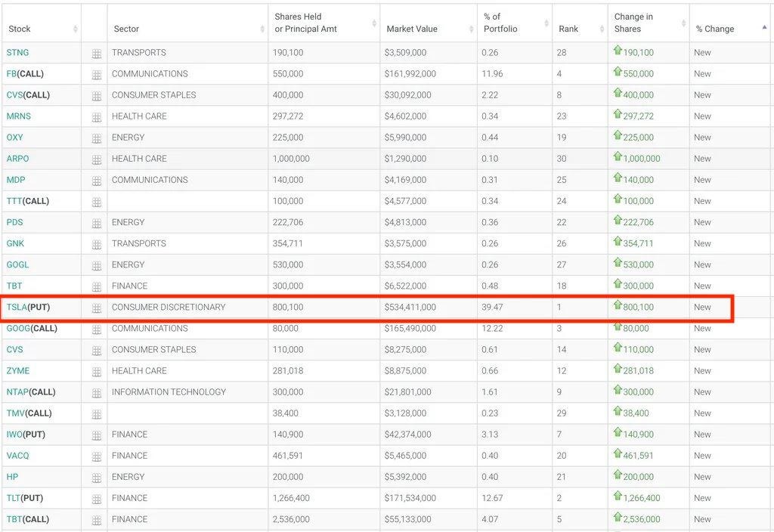
Task: Open the grid icon in TSLA(PUT) row
Action: (x=97, y=308)
